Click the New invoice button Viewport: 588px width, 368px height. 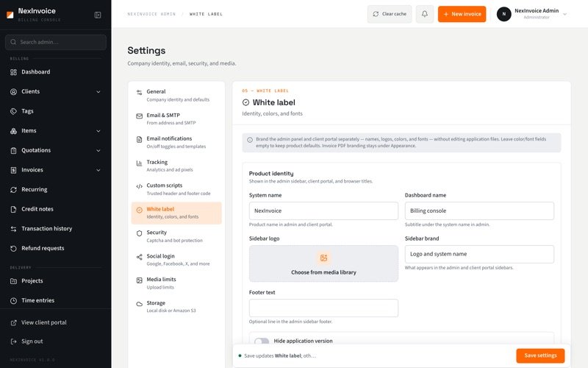coord(462,14)
